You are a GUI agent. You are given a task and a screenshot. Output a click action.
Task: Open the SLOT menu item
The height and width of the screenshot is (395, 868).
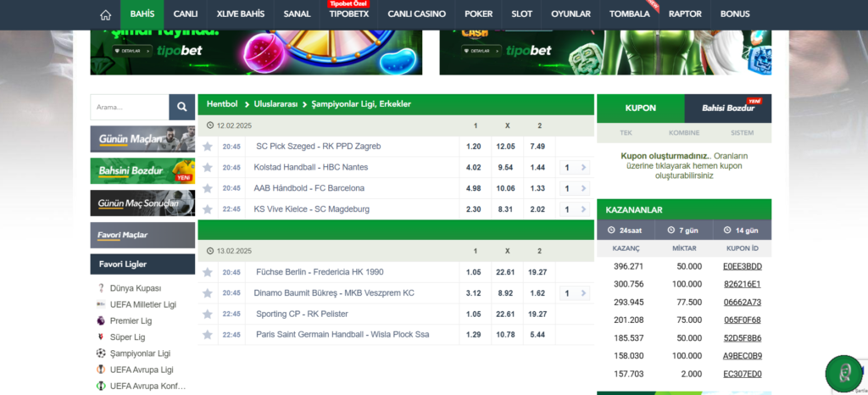522,14
